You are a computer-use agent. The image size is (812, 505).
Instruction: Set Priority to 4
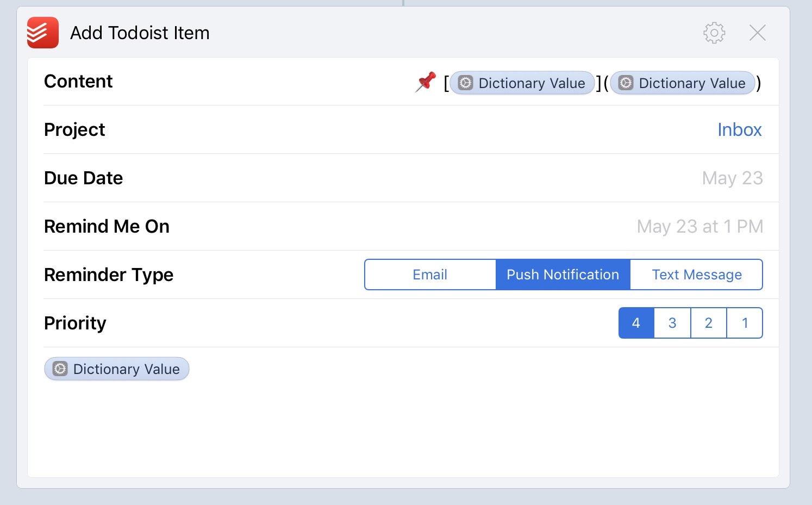(636, 323)
